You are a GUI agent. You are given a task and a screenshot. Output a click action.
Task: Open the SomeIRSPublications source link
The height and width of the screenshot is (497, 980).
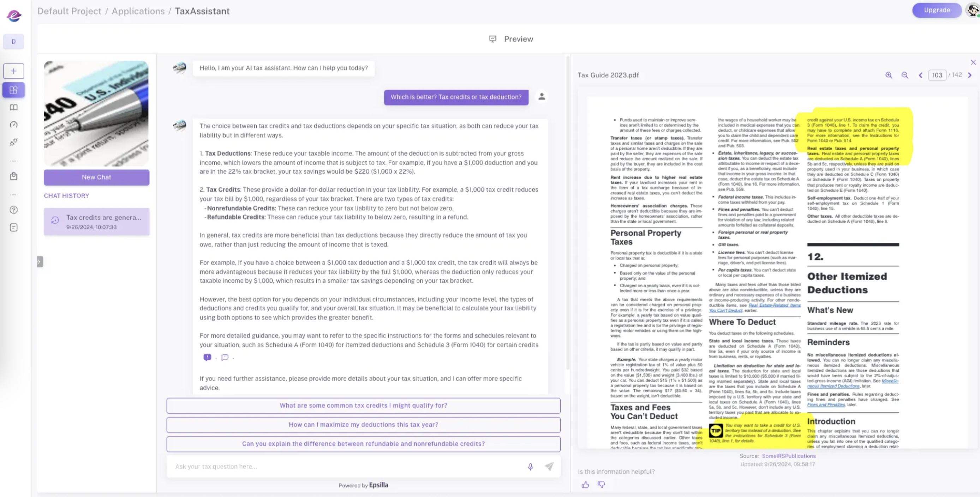click(x=788, y=456)
